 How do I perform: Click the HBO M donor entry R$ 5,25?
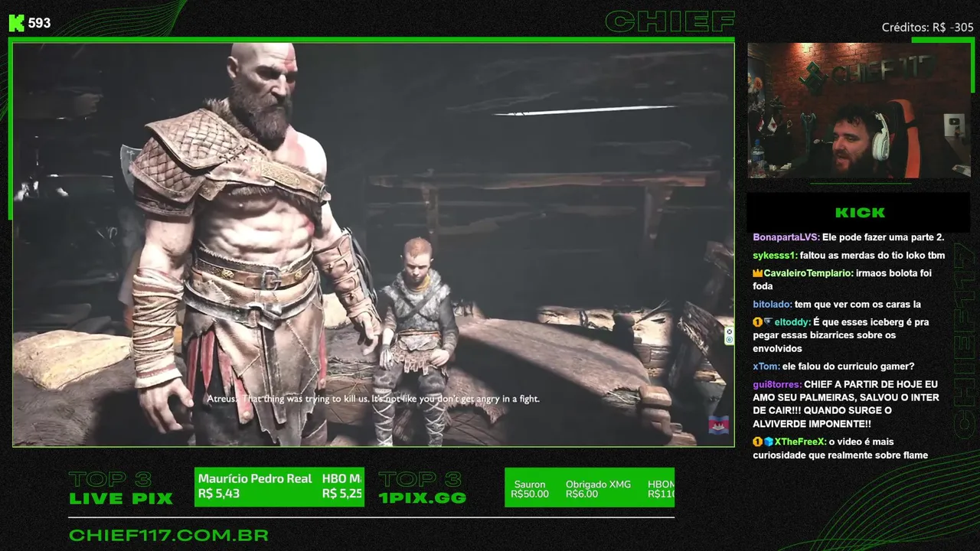[x=342, y=486]
